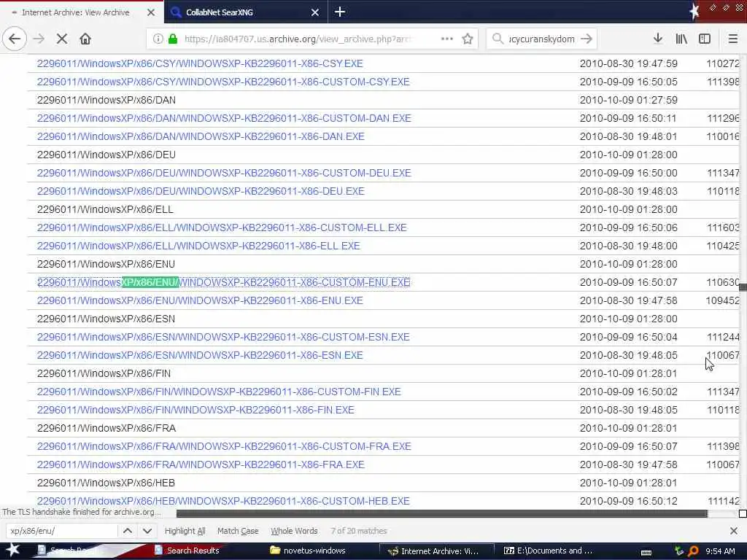
Task: Open the downloads panel
Action: coord(658,39)
